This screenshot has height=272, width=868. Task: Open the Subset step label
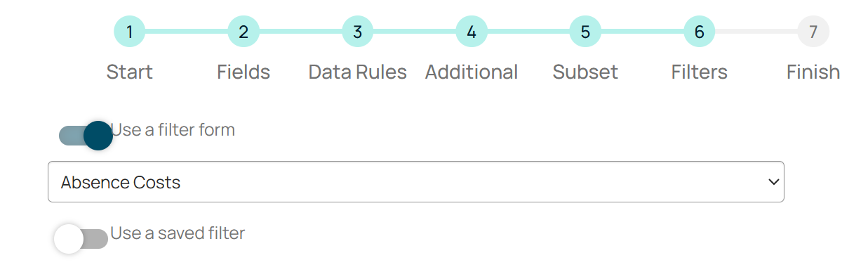[x=585, y=72]
